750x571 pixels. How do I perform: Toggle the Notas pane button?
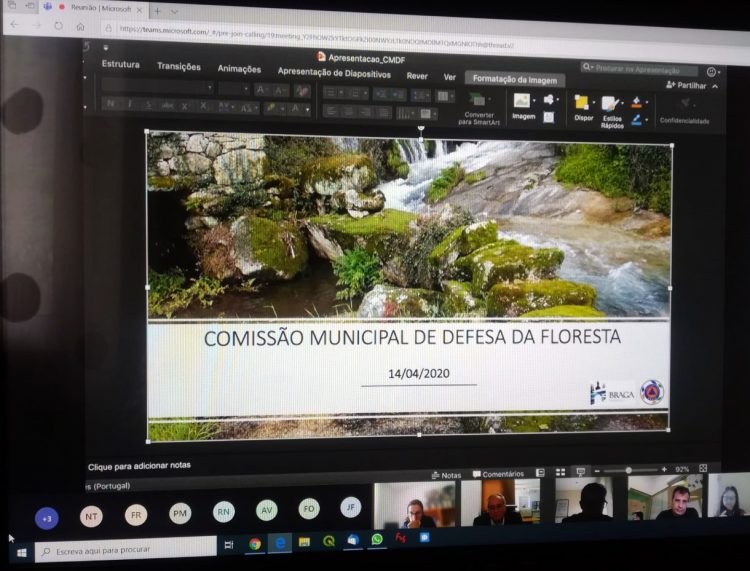pyautogui.click(x=446, y=474)
